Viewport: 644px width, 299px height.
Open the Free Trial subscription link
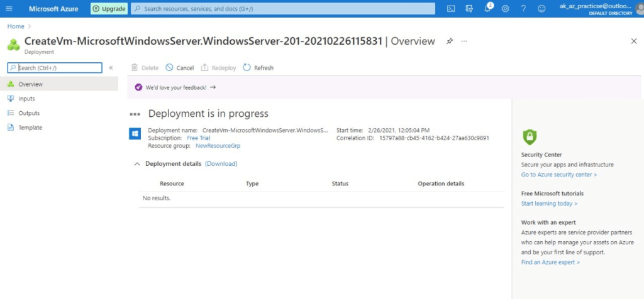coord(198,138)
